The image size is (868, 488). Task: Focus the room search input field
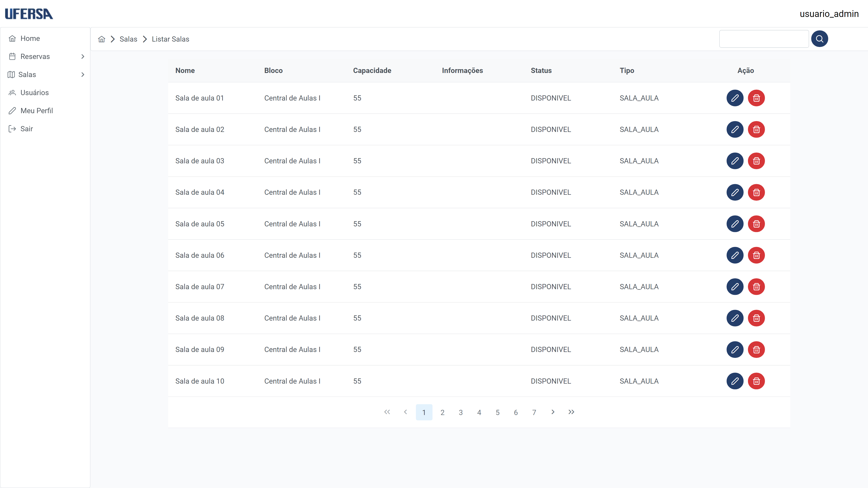click(764, 39)
